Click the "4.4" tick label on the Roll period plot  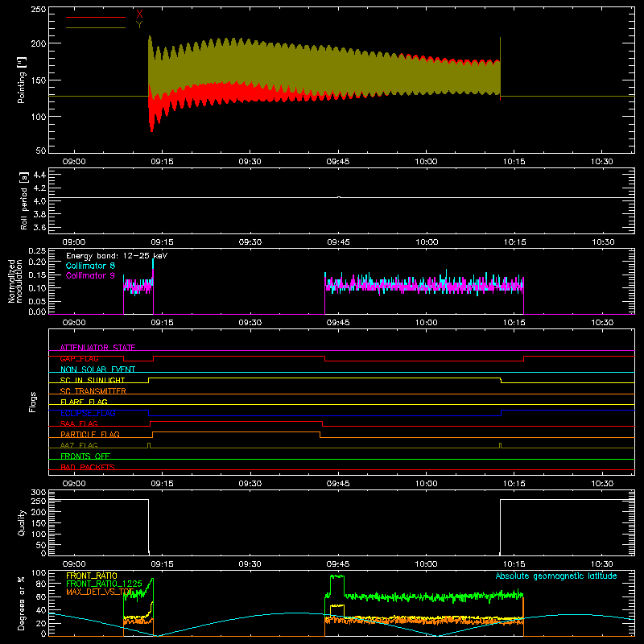click(x=39, y=175)
